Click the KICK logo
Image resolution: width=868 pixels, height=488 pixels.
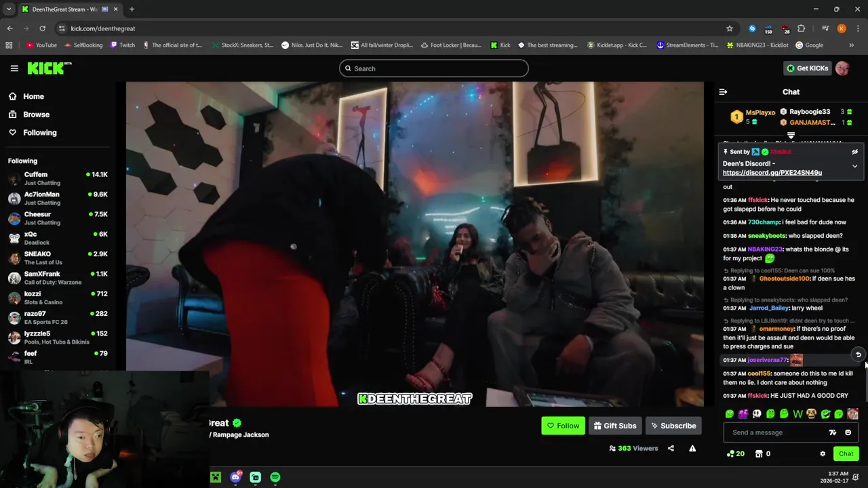[49, 68]
